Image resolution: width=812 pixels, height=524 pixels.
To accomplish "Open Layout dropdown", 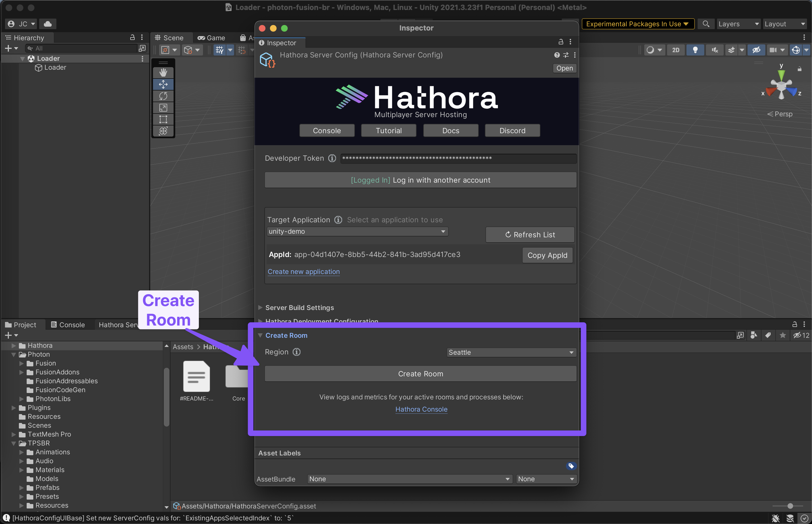I will (785, 24).
